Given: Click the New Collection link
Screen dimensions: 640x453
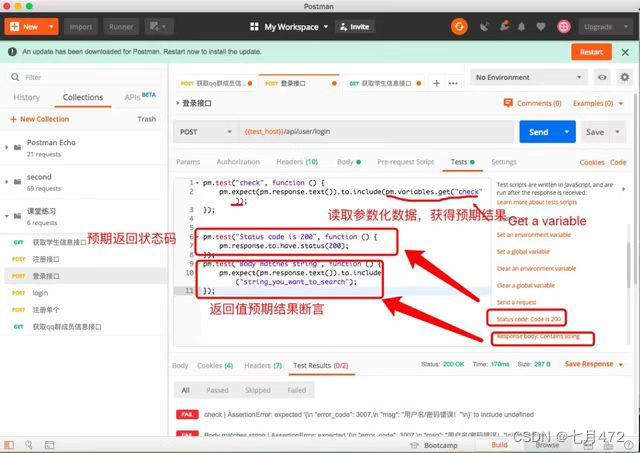Looking at the screenshot, I should point(40,119).
